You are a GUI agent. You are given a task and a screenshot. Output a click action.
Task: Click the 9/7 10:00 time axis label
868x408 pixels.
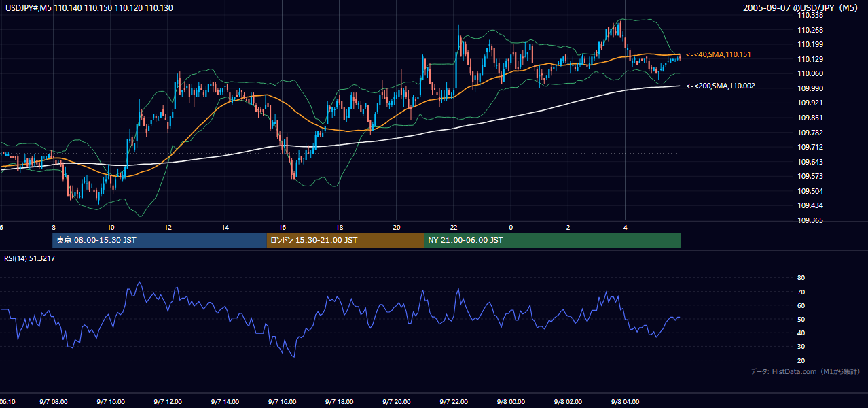coord(110,402)
